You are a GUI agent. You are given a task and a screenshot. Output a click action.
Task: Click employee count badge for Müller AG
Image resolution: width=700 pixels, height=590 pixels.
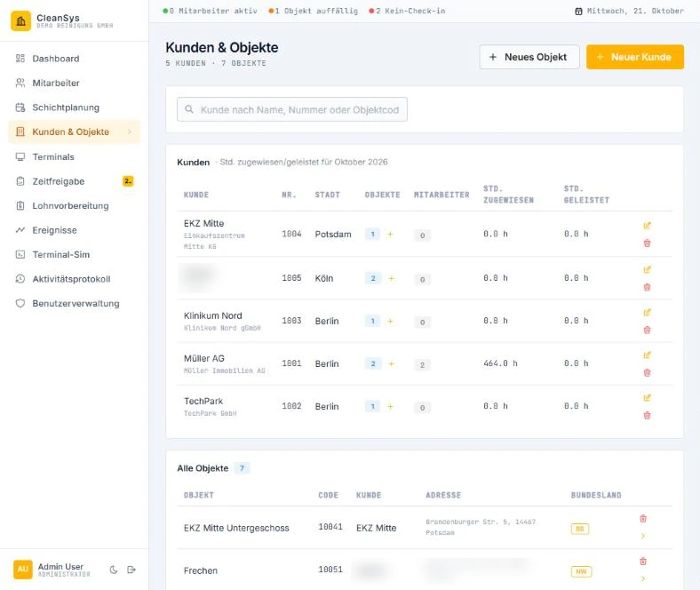422,365
